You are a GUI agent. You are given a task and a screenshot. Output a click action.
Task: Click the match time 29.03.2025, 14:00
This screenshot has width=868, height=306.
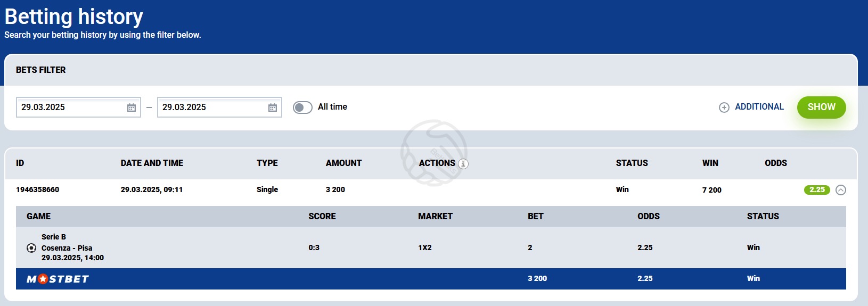(x=73, y=258)
